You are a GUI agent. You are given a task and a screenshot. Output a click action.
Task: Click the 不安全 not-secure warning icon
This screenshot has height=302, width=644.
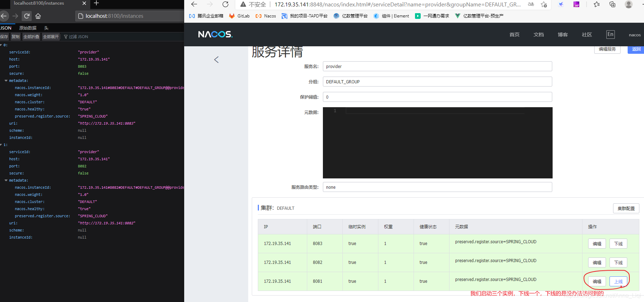tap(243, 4)
